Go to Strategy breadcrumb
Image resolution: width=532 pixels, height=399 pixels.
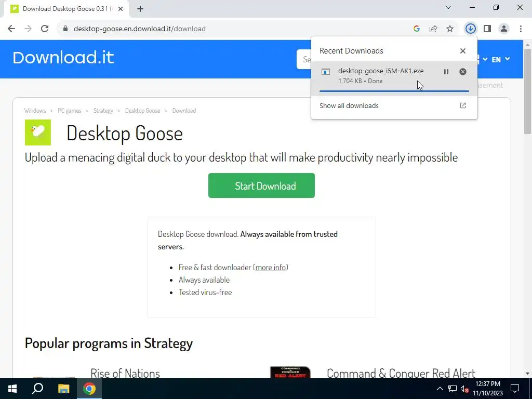tap(103, 111)
